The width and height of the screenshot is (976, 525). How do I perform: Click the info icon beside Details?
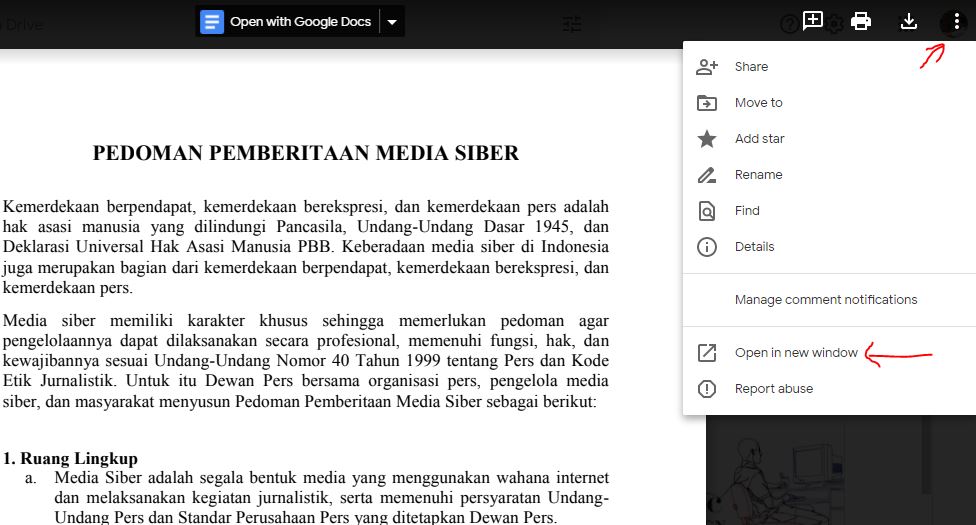(706, 247)
